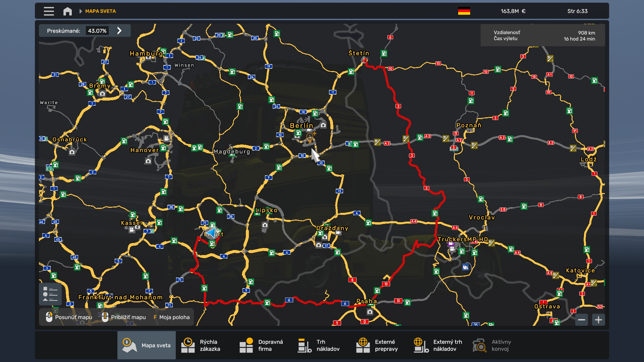Click the home icon in the top bar
Viewport: 644px width, 362px height.
[x=67, y=11]
